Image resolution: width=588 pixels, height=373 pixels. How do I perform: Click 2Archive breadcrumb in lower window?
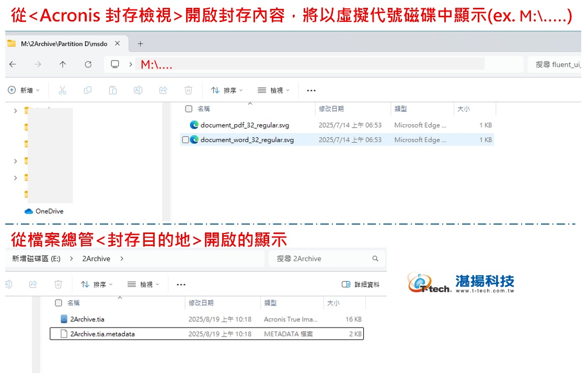click(96, 259)
